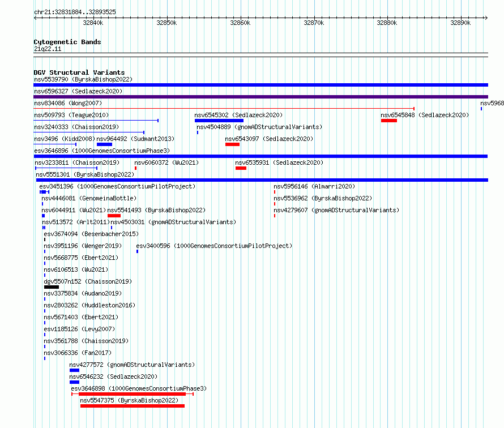Screen dimensions: 504x428
Task: Select esv3674094 (Besenbacher2015) label
Action: click(x=91, y=234)
